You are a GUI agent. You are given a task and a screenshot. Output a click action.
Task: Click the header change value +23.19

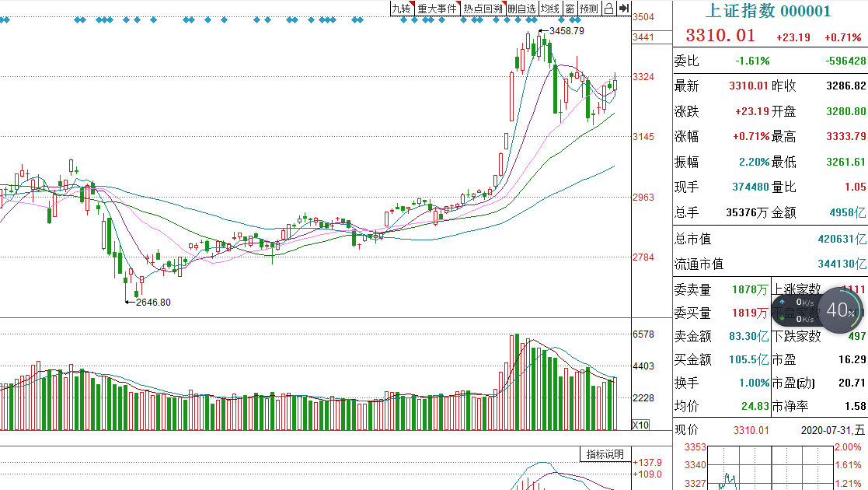click(793, 37)
